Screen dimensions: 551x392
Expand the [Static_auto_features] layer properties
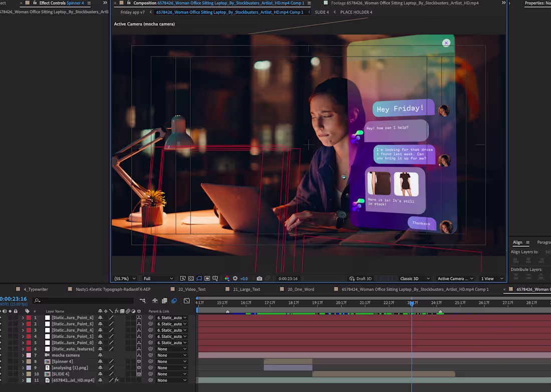[x=23, y=349]
